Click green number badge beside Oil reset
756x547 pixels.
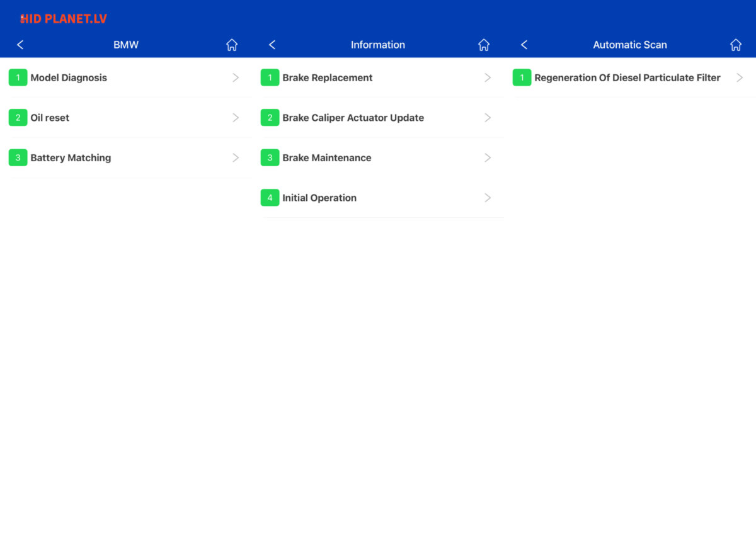tap(18, 118)
